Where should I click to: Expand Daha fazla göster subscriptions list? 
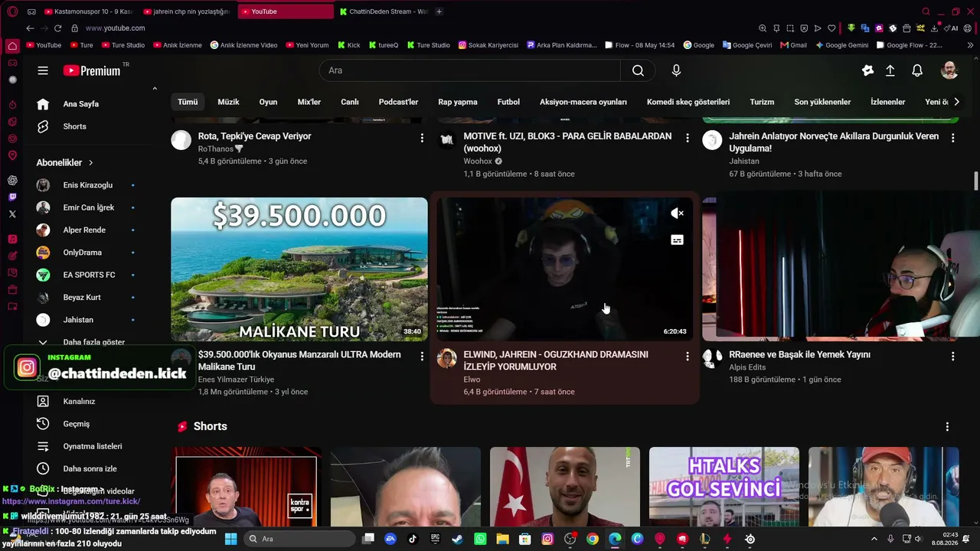tap(92, 342)
